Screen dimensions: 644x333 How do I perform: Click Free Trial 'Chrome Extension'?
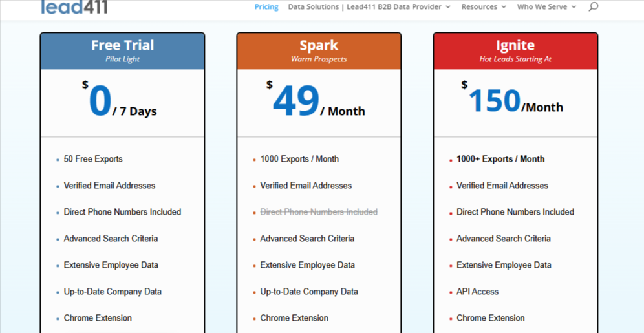[98, 318]
